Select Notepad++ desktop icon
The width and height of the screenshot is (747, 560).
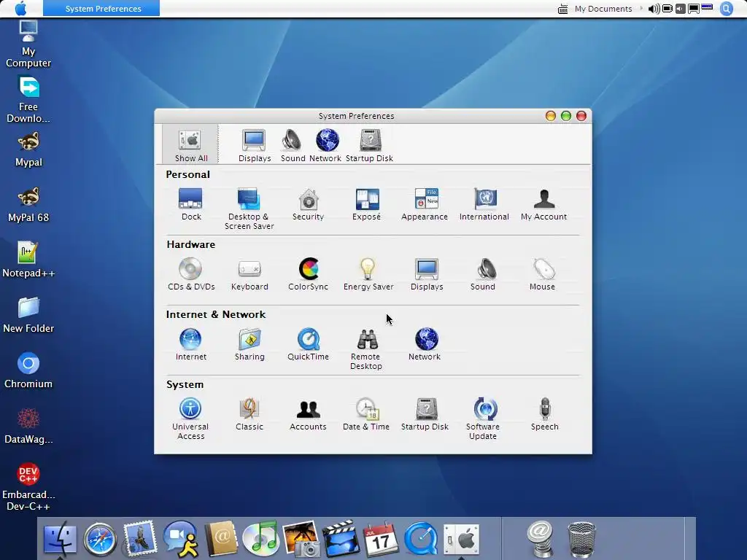pyautogui.click(x=28, y=260)
